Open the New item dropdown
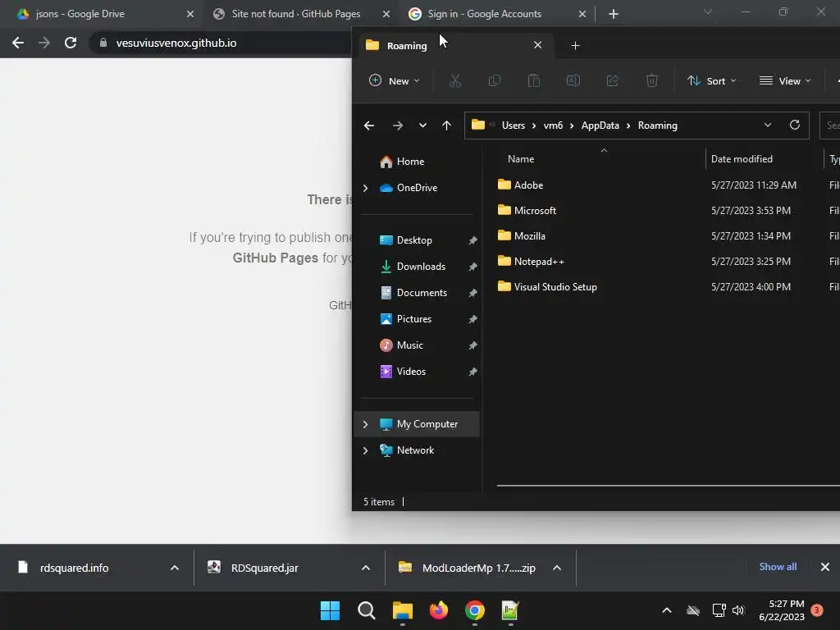The height and width of the screenshot is (630, 840). (x=395, y=81)
